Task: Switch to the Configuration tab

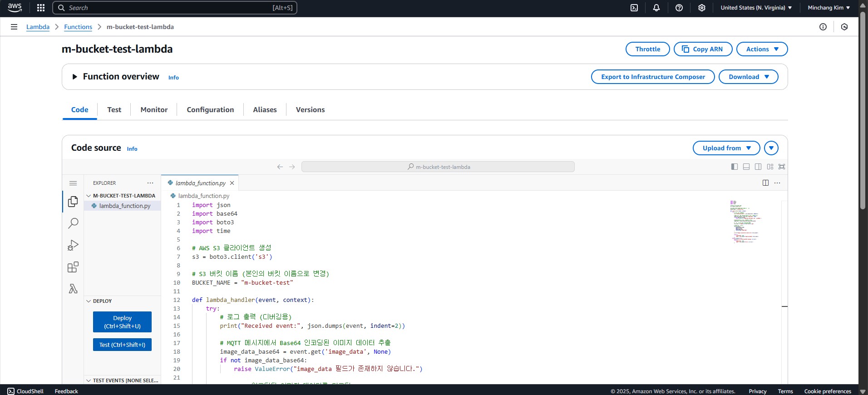Action: [210, 110]
